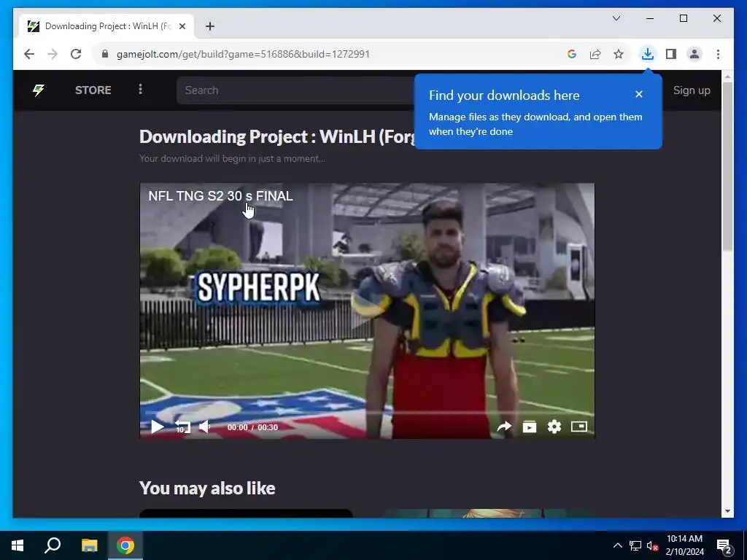This screenshot has width=747, height=560.
Task: Click the scrollbar down arrow
Action: [727, 511]
